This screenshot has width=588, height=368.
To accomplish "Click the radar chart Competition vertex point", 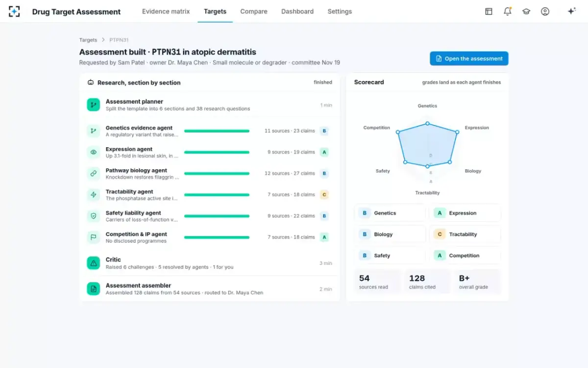I will [x=398, y=132].
